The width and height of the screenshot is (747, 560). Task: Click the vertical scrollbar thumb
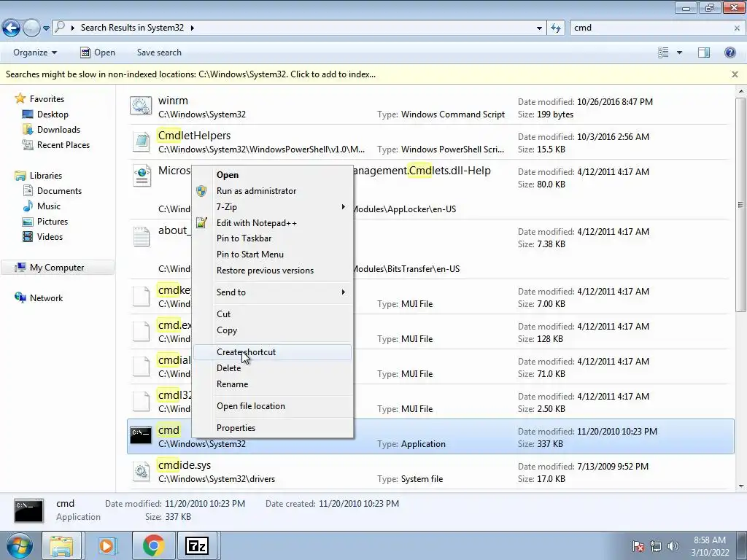(740, 205)
